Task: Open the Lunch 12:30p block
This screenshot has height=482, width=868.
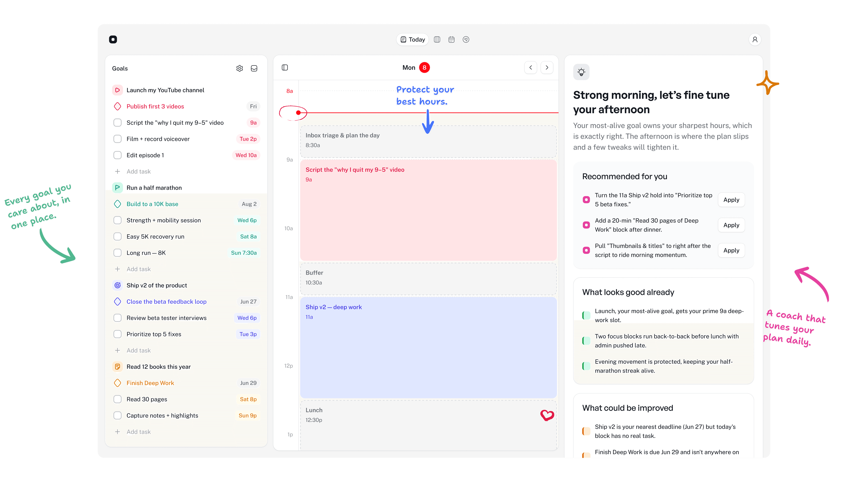Action: (x=428, y=425)
